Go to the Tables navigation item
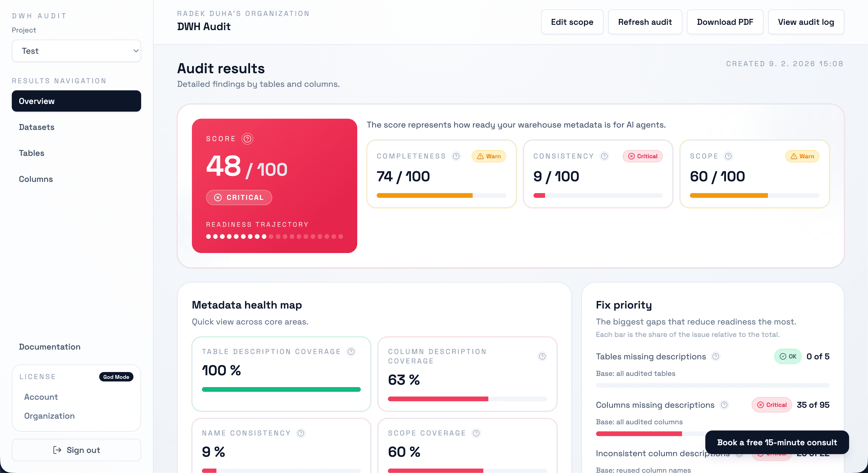 (31, 153)
